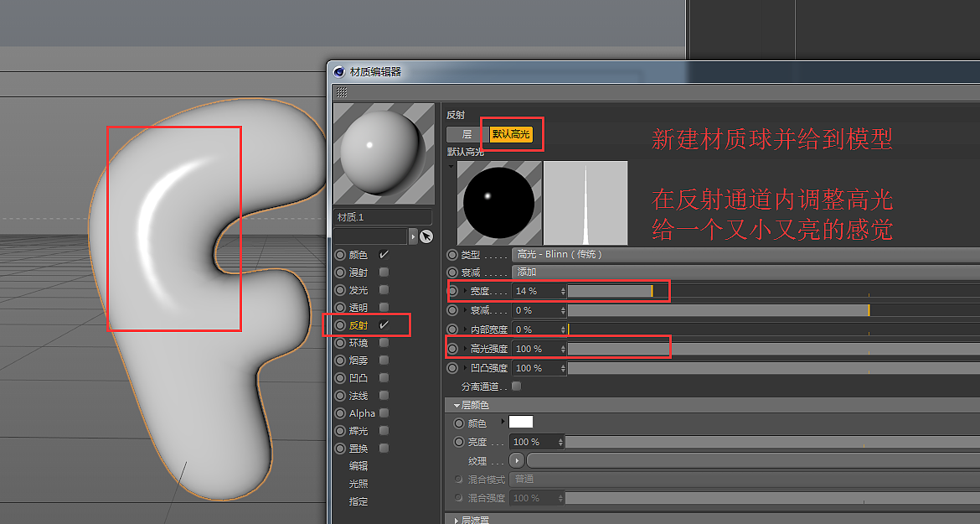Uncheck the 颜色 channel checkbox
980x524 pixels.
point(384,255)
